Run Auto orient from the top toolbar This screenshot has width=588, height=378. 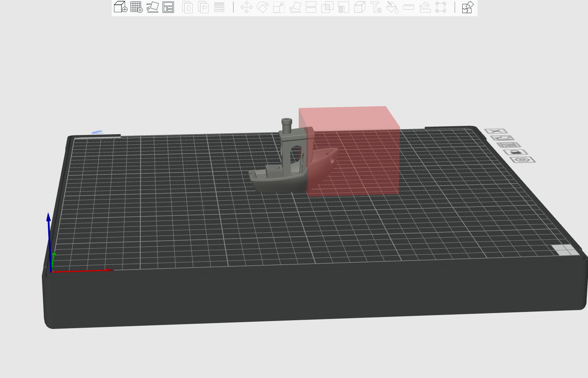[152, 7]
